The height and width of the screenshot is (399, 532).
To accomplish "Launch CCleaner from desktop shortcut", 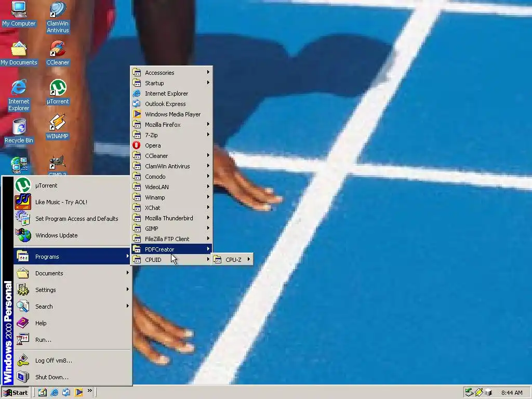I will [x=58, y=54].
